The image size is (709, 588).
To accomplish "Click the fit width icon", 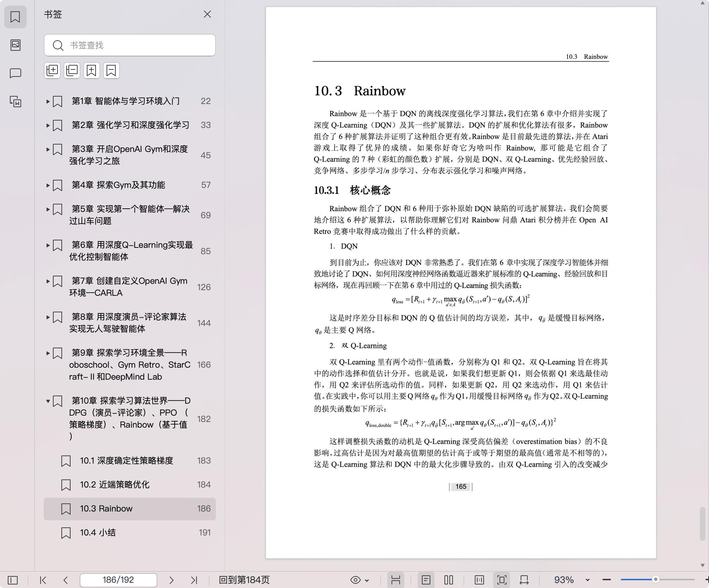I will tap(524, 580).
